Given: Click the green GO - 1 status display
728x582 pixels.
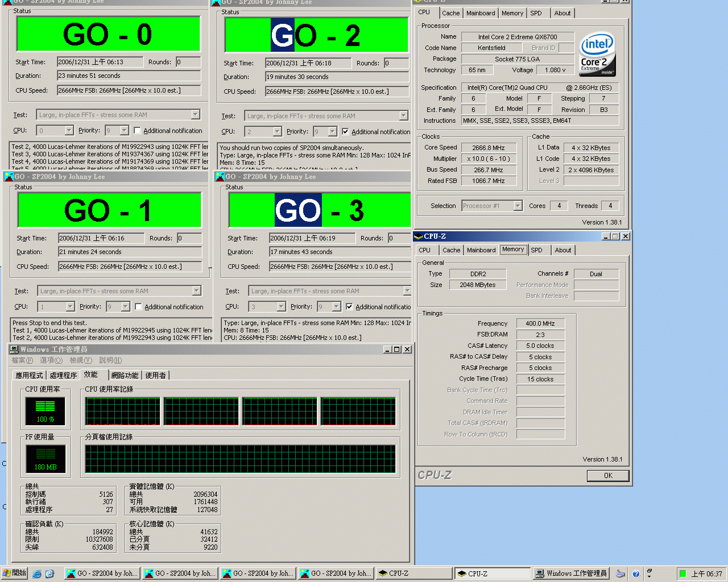Looking at the screenshot, I should tap(110, 210).
